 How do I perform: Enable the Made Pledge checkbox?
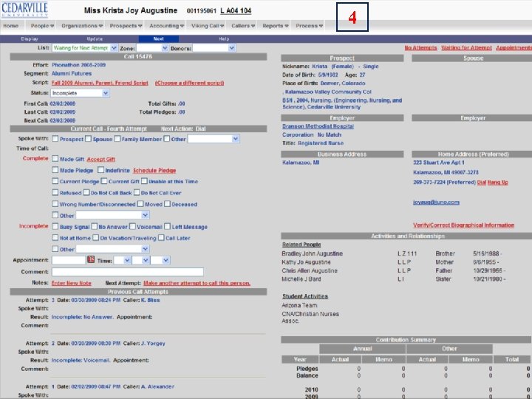[x=55, y=170]
